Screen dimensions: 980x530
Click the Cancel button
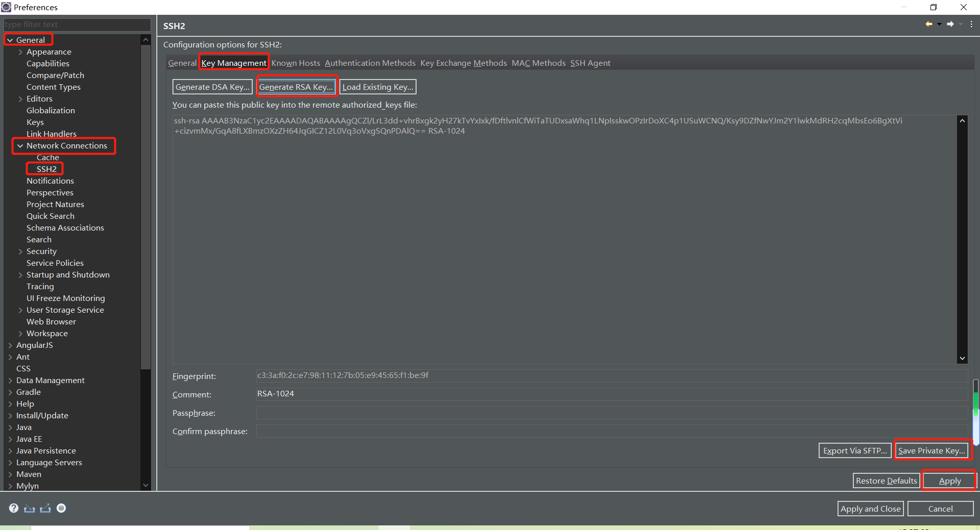click(940, 509)
